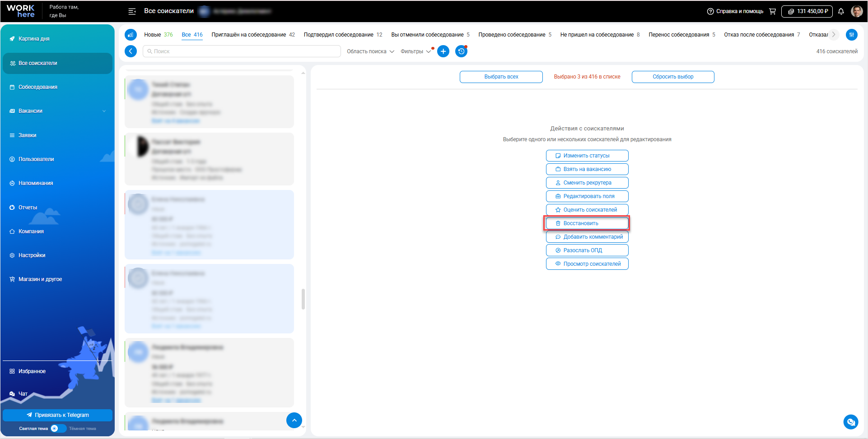Show more status tabs with right chevron
Screen dimensions: 868x439
click(834, 35)
